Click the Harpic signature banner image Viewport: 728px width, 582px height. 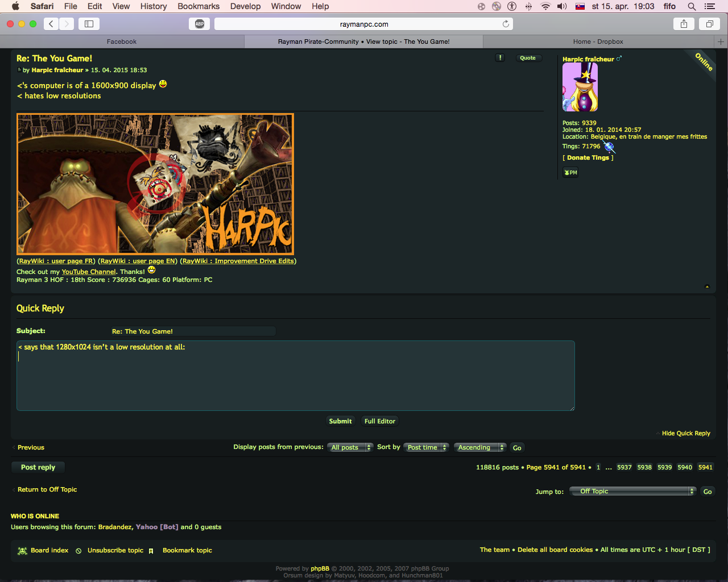(x=155, y=184)
